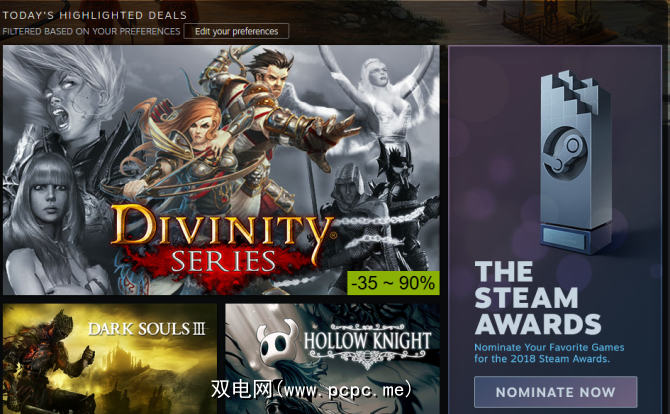
Task: Open the Divinity Series deal banner
Action: coord(221,170)
